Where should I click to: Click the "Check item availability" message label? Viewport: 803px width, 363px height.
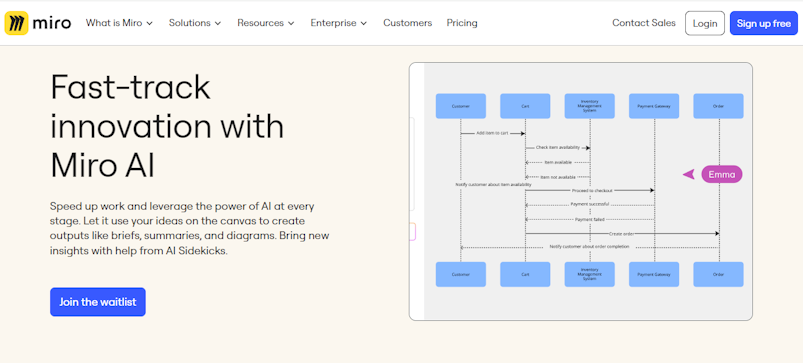tap(558, 147)
